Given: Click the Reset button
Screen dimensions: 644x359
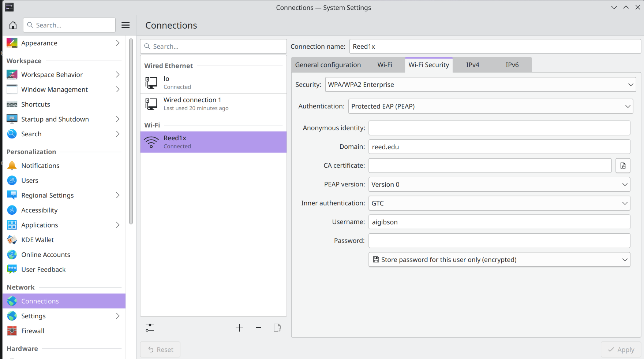Looking at the screenshot, I should (x=160, y=350).
